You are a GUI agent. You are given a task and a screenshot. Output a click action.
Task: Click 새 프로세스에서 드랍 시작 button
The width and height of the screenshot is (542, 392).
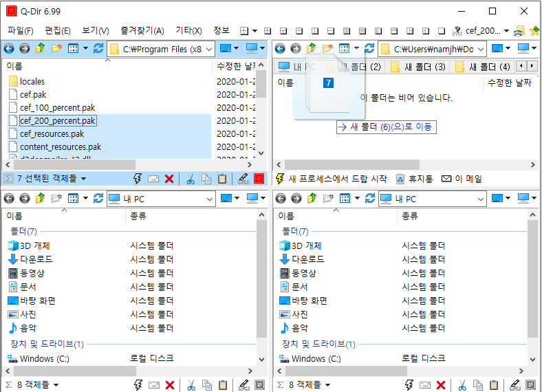point(332,179)
